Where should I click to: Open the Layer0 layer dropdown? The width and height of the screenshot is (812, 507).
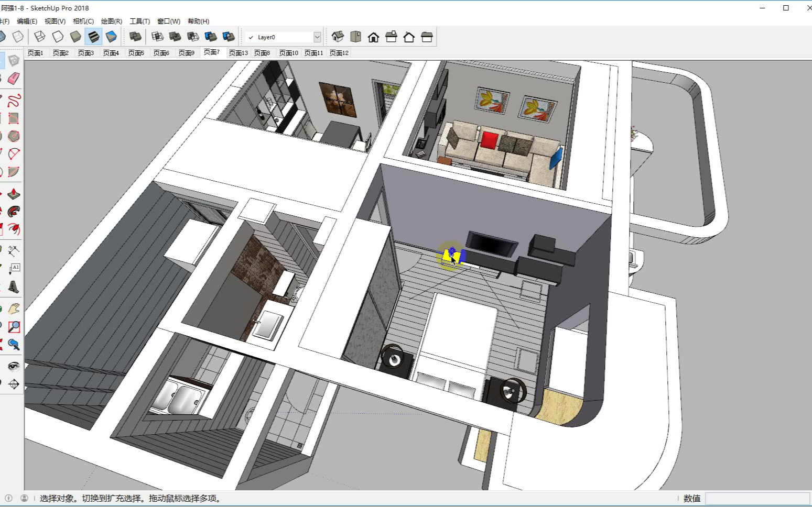pyautogui.click(x=317, y=37)
